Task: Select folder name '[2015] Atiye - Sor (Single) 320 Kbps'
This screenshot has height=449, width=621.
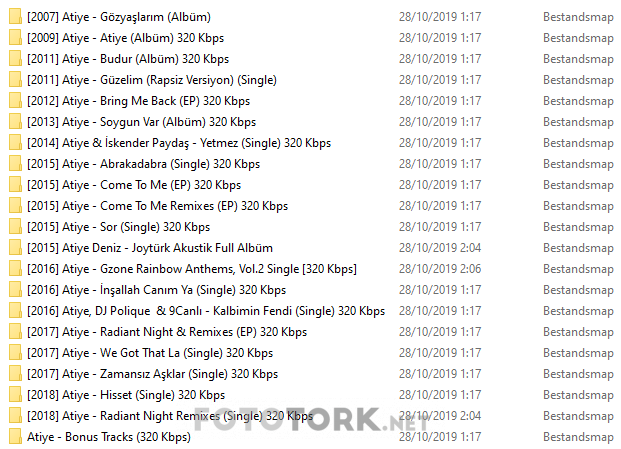Action: (x=118, y=227)
